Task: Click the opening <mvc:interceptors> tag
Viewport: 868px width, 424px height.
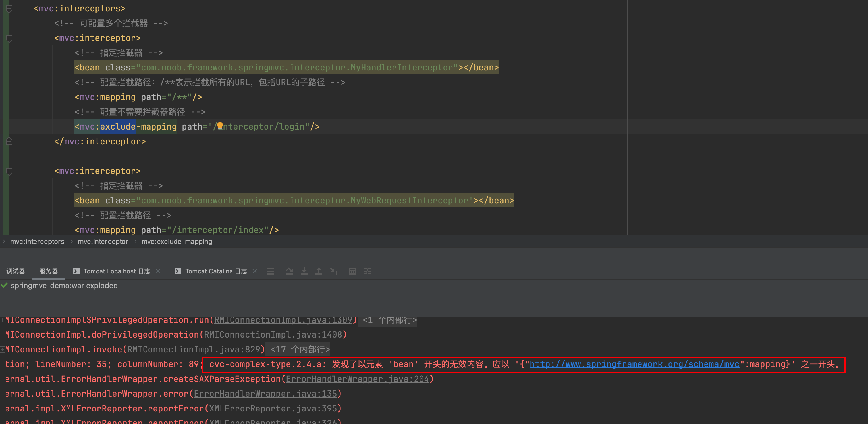Action: tap(80, 9)
